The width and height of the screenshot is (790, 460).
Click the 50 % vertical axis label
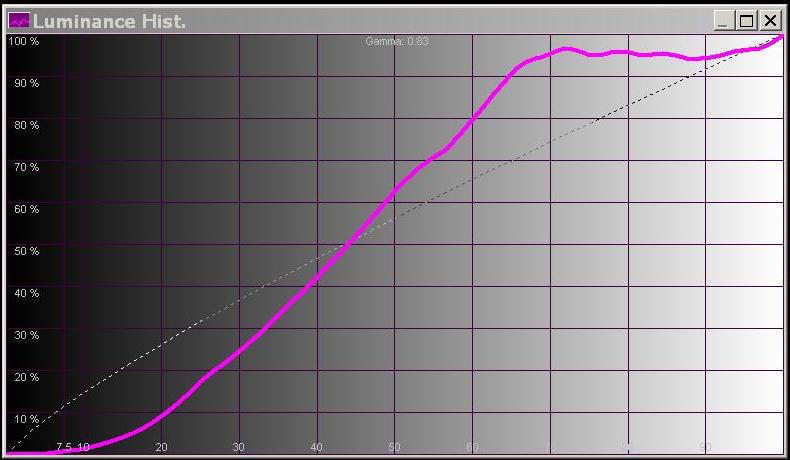click(26, 251)
